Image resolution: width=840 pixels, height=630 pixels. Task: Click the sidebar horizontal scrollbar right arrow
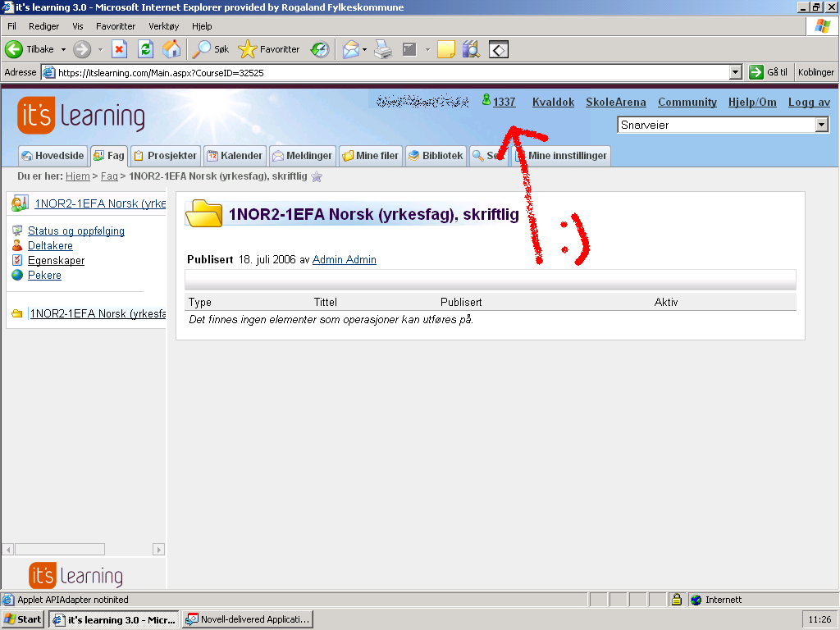click(158, 549)
